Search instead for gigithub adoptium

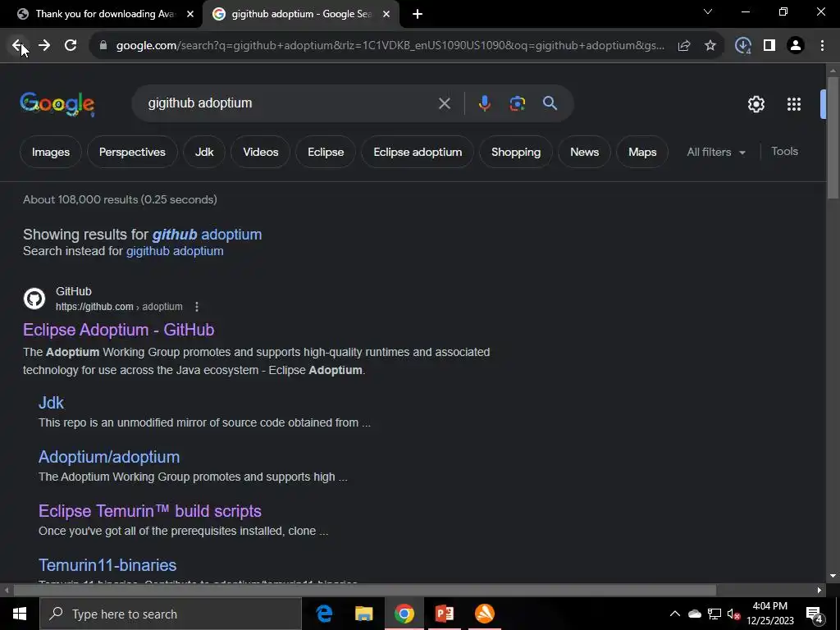point(175,251)
